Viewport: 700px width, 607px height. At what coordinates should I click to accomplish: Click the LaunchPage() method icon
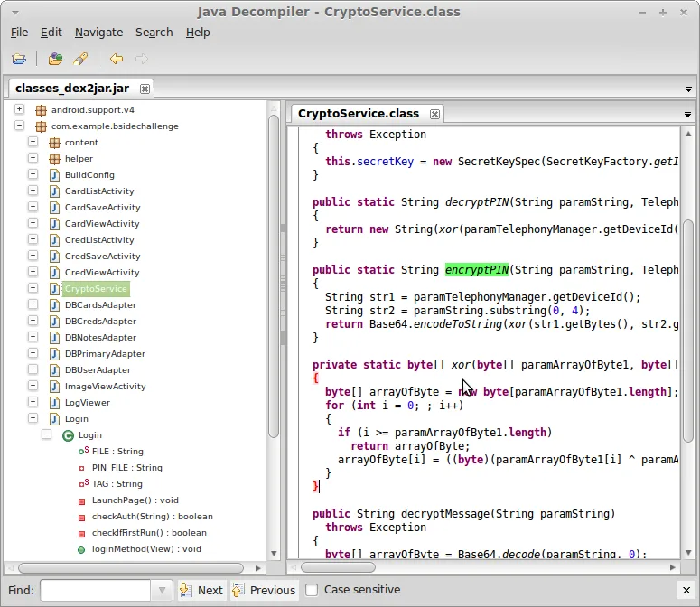coord(81,501)
